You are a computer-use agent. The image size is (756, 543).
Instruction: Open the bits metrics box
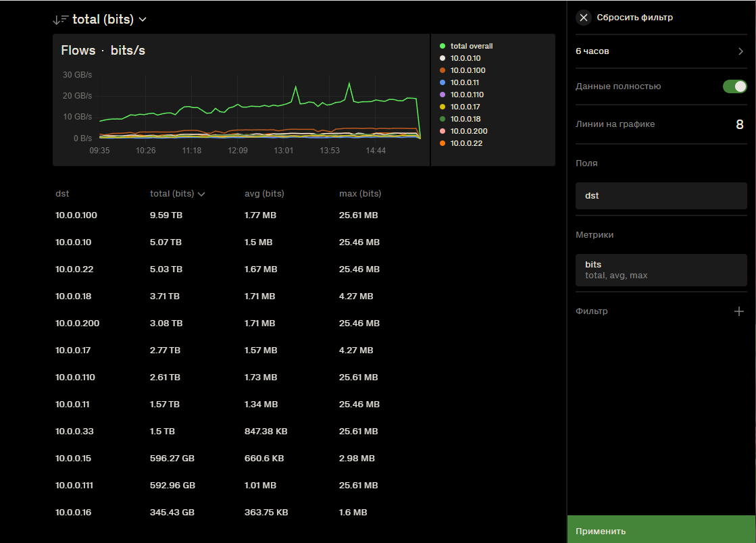[661, 269]
